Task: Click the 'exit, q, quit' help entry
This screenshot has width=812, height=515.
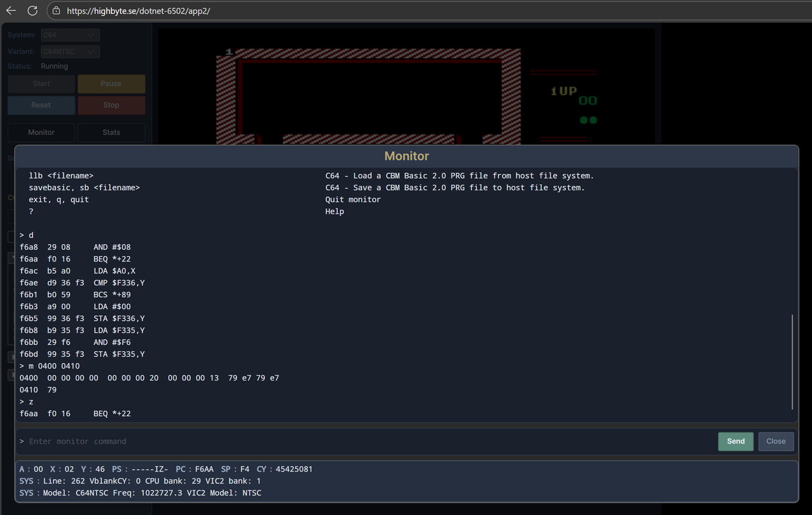Action: 59,199
